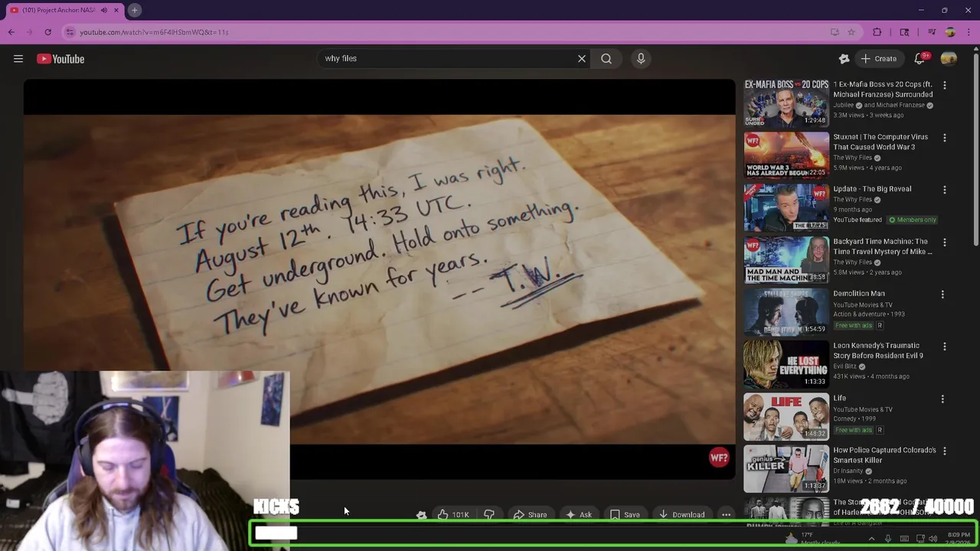Open the Chrome three-dot menu

pos(969,32)
